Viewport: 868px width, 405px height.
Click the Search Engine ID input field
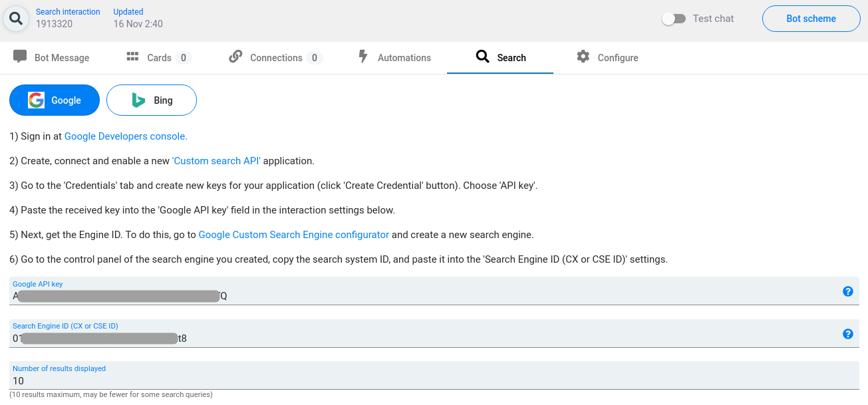pos(434,333)
